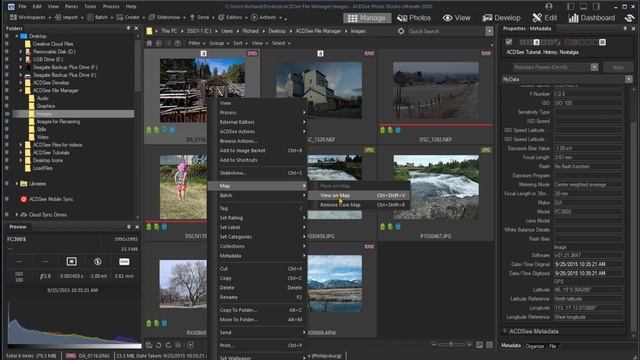Click the Quick Search refresh icon
Viewport: 640px width, 360px height.
point(401,31)
